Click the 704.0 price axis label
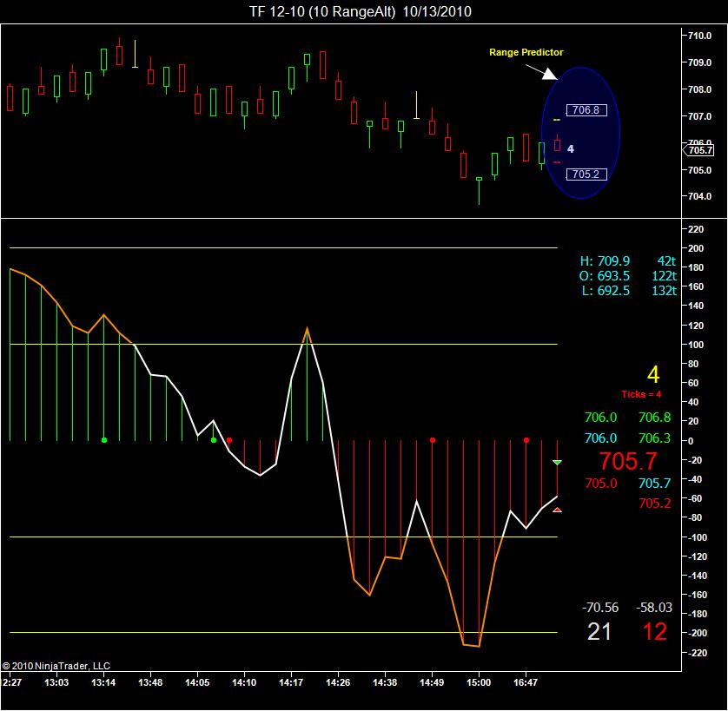 coord(699,196)
